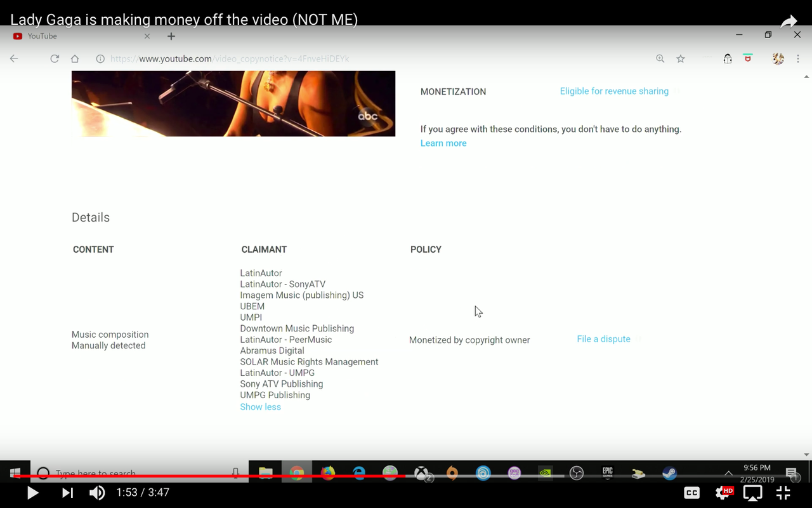Click the video thumbnail with abc logo
Image resolution: width=812 pixels, height=508 pixels.
[233, 104]
